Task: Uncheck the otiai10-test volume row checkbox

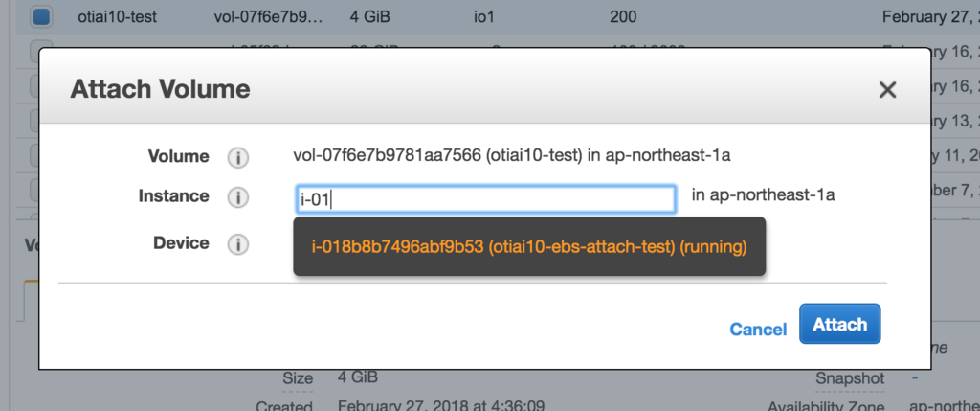Action: 42,16
